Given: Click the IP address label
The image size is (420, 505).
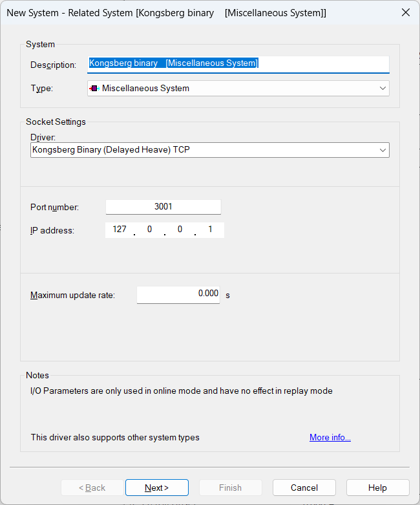Looking at the screenshot, I should 52,231.
